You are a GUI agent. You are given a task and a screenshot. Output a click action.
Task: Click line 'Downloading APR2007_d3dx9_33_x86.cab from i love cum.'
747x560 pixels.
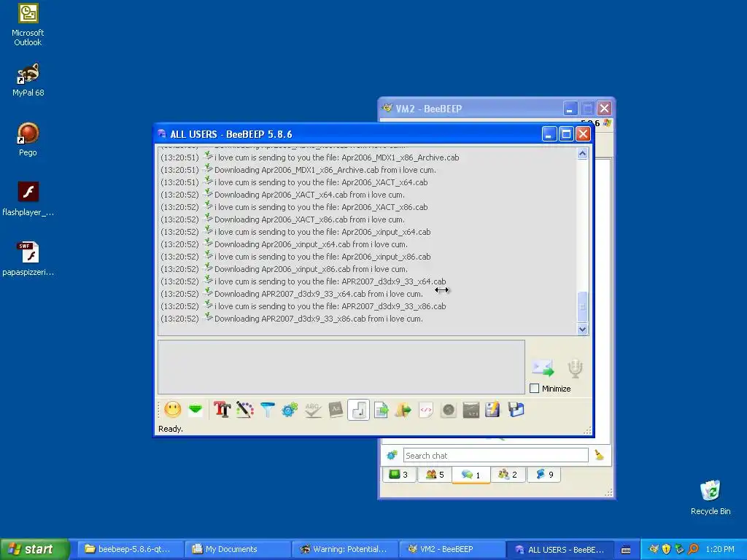click(318, 319)
